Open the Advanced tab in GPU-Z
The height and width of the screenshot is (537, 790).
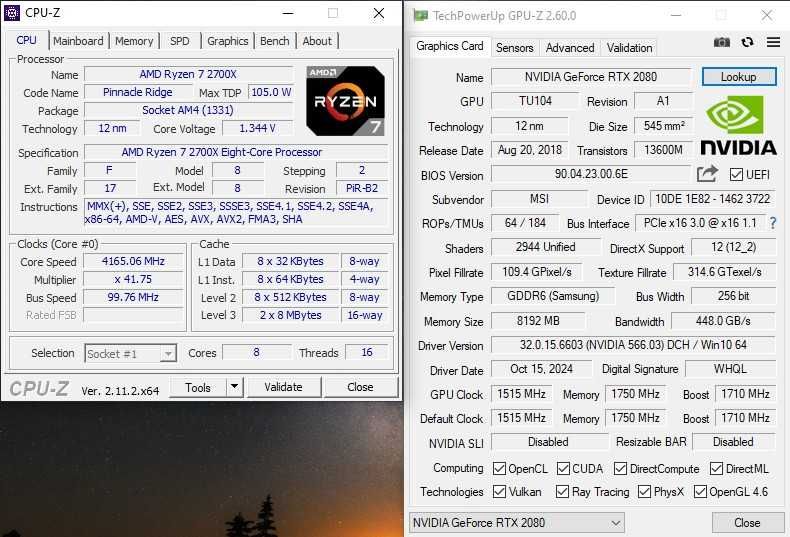point(570,48)
